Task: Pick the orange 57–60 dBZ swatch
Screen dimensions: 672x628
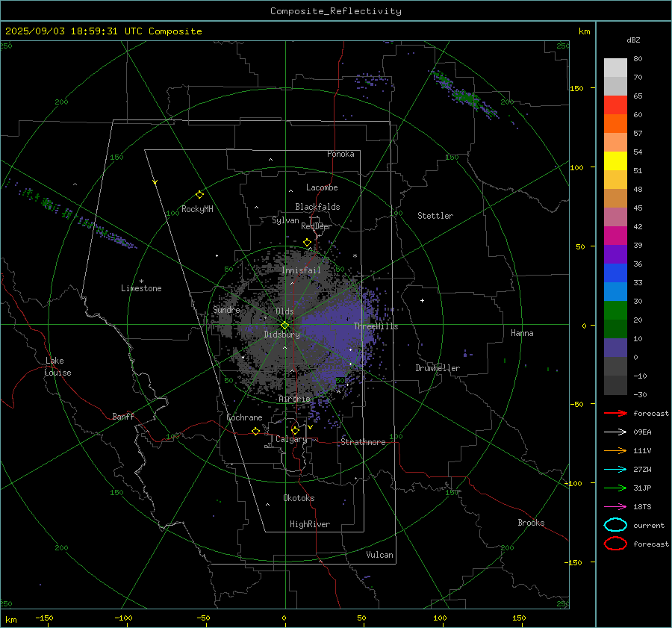Action: click(615, 123)
